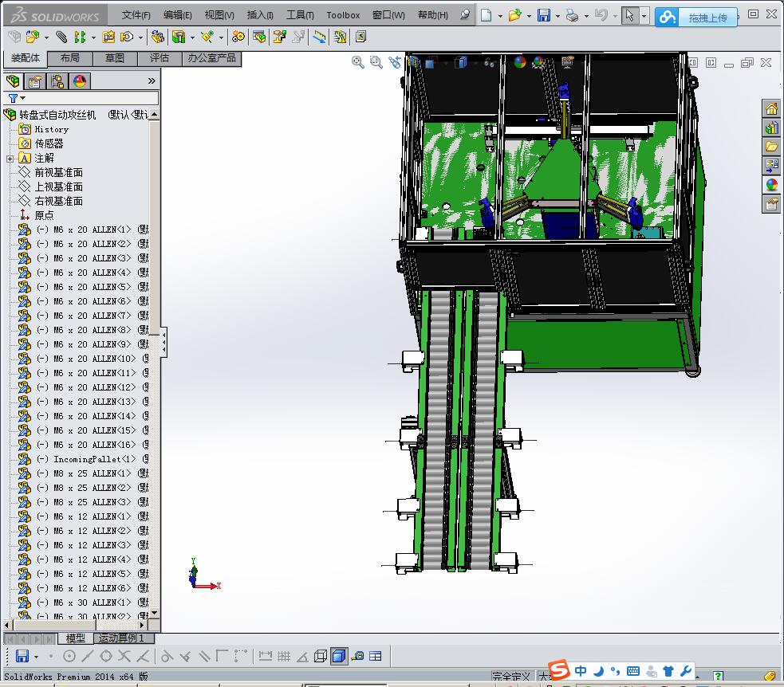Select the 原点 origin item
The image size is (784, 687).
(44, 215)
